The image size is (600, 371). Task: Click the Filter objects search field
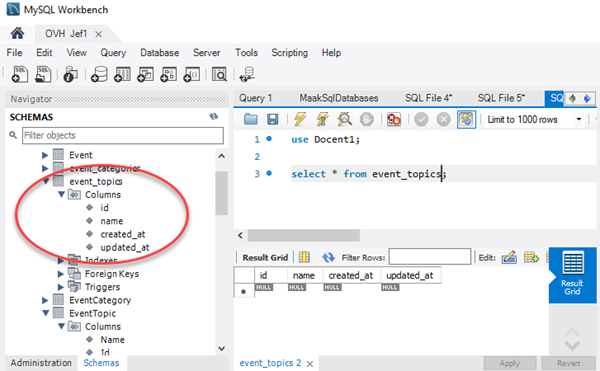[x=123, y=135]
